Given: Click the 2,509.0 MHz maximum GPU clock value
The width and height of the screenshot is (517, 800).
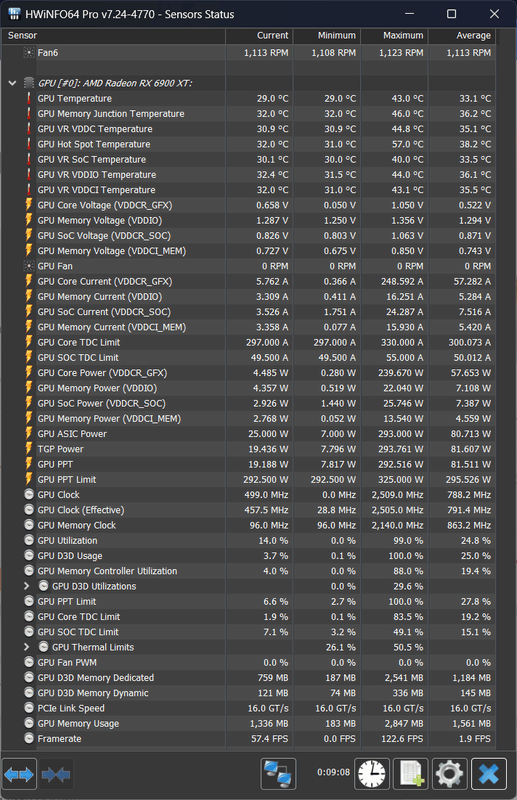Looking at the screenshot, I should pos(397,495).
